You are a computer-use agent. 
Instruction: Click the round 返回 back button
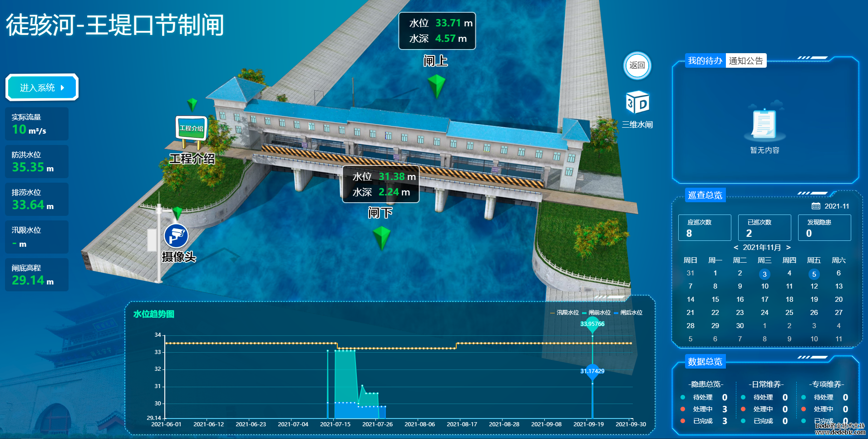(637, 65)
